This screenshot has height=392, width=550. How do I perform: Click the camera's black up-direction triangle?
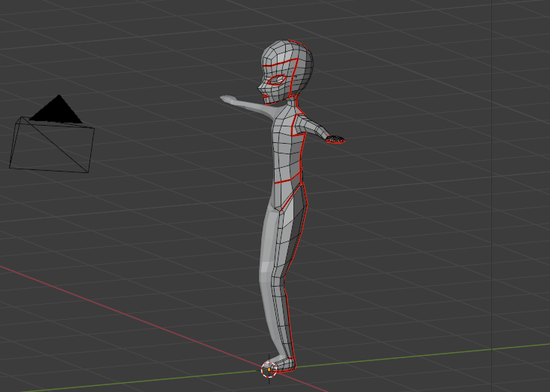[56, 109]
